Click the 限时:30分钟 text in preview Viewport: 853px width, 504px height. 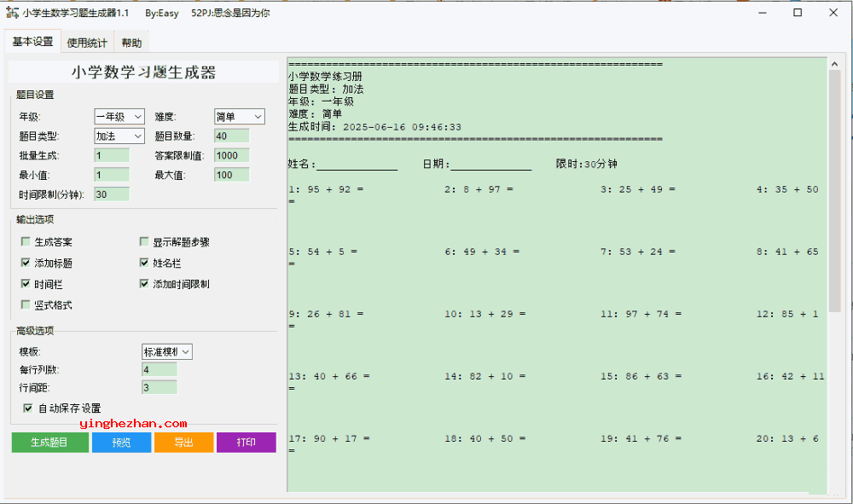[587, 165]
